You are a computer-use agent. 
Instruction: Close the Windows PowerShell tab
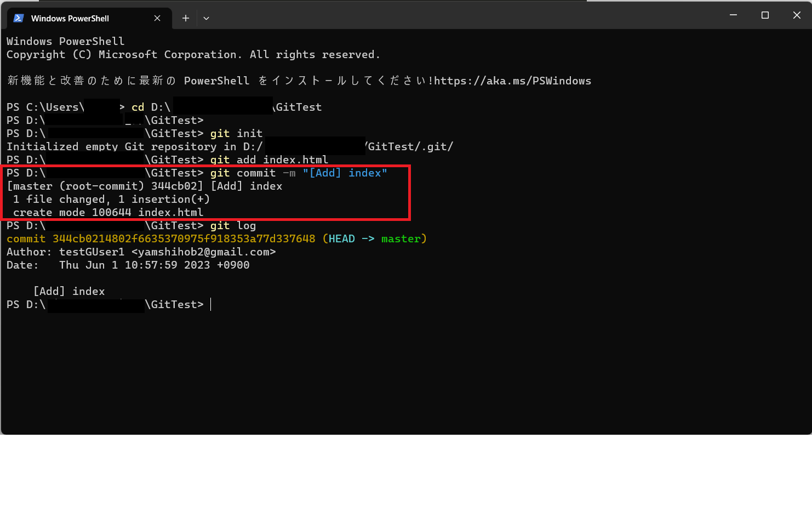[157, 18]
